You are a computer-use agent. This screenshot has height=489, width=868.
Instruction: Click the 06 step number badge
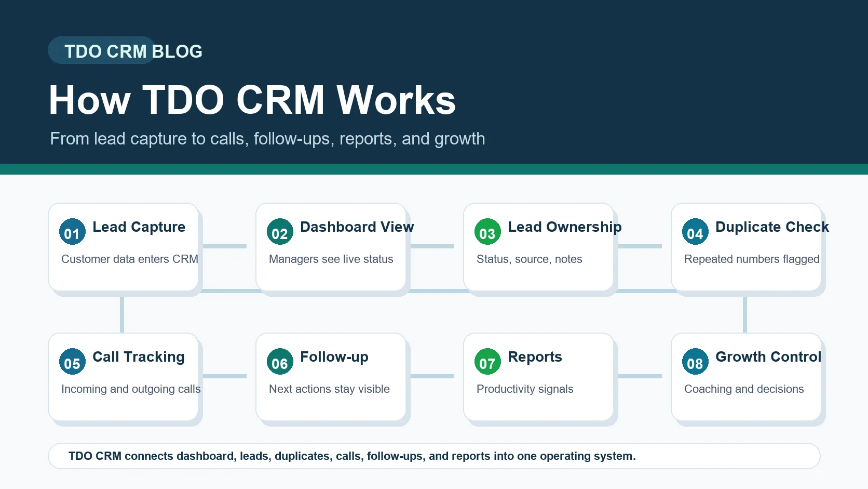point(280,362)
